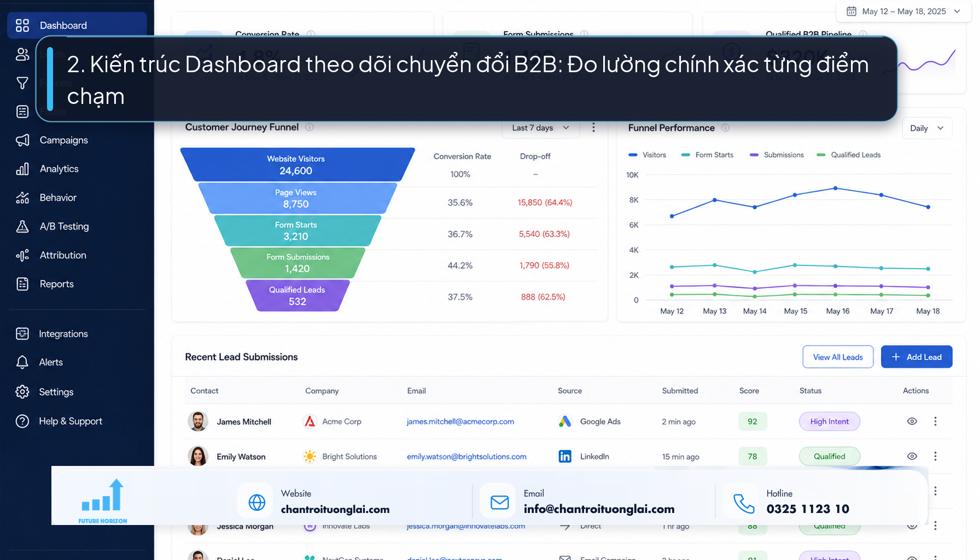
Task: Sort by the Score column header
Action: (749, 390)
